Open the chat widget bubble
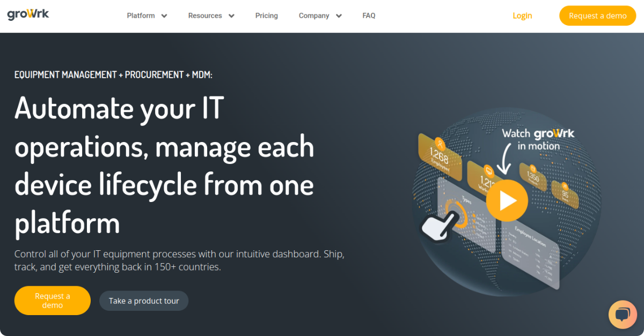 (x=623, y=315)
